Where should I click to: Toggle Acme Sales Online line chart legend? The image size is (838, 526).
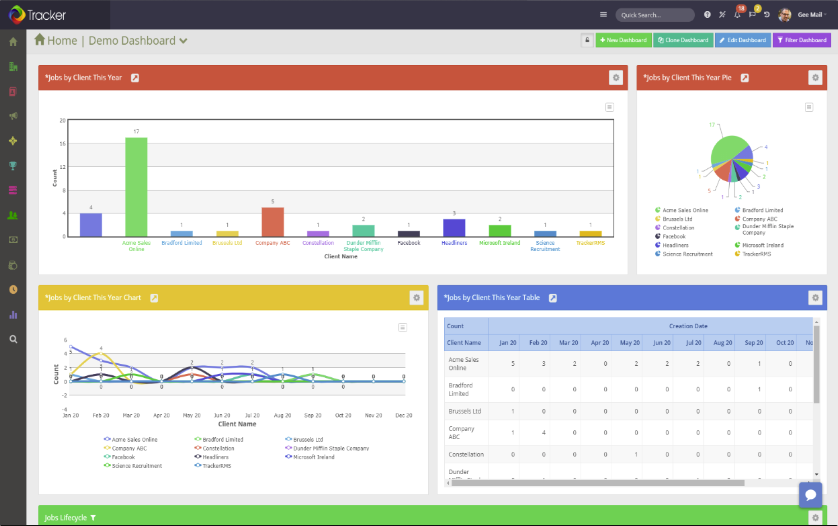(130, 439)
